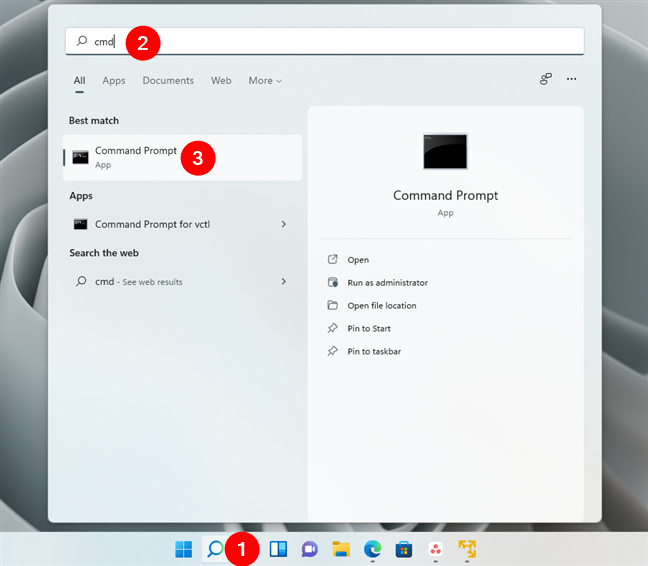Screen dimensions: 648x566
Task: Open Microsoft Store from the taskbar
Action: tap(404, 548)
